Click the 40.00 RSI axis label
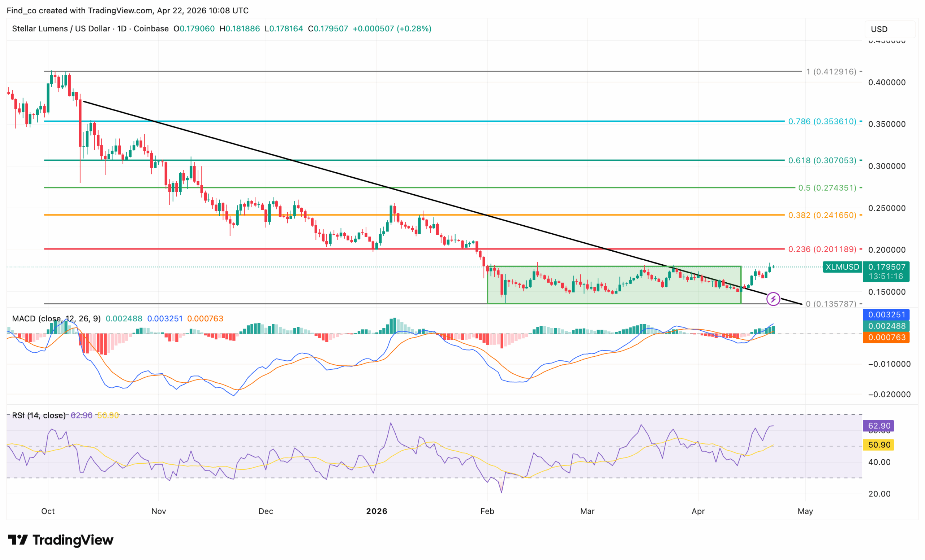Viewport: 925px width, 560px height. tap(879, 462)
